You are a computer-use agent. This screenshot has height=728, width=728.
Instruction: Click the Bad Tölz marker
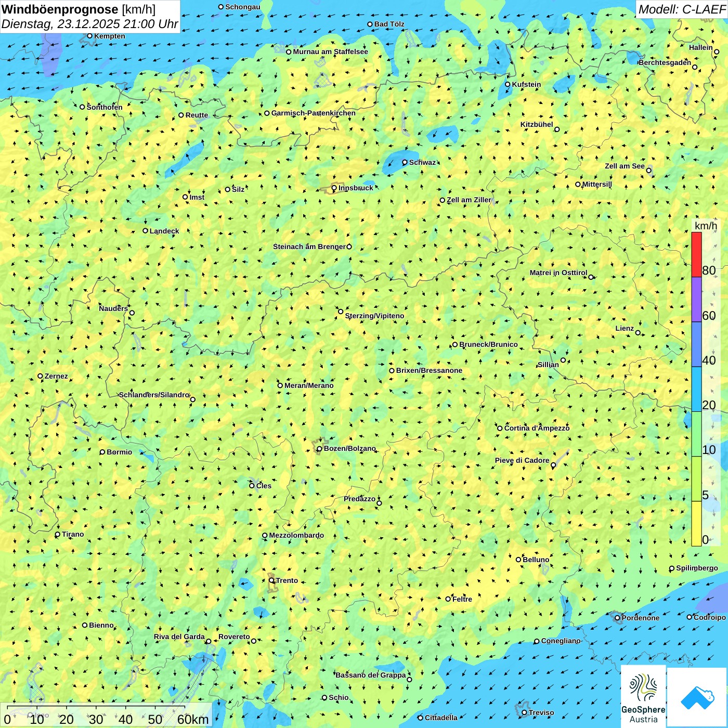[x=370, y=24]
